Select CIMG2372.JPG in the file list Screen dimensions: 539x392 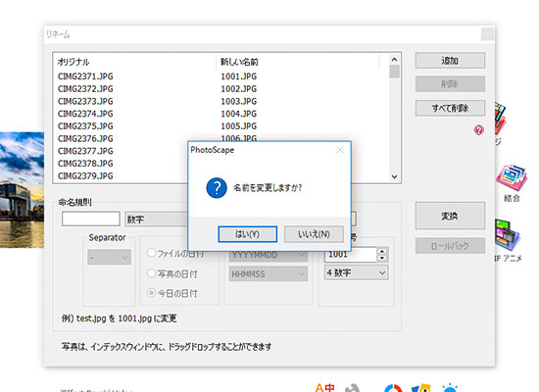(85, 89)
